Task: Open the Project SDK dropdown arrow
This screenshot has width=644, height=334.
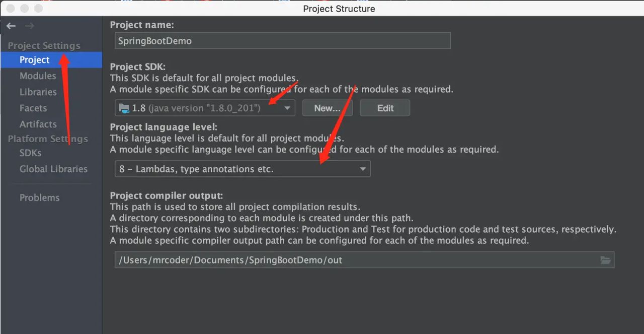Action: pyautogui.click(x=287, y=108)
